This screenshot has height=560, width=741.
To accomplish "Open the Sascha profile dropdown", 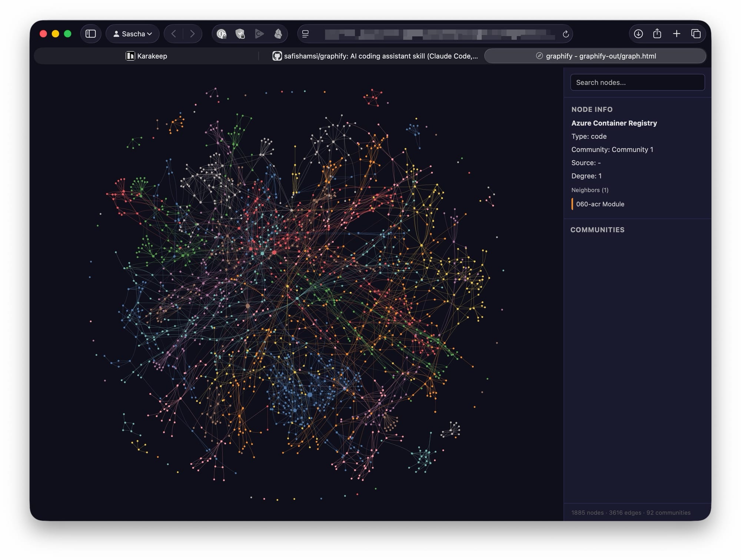I will pyautogui.click(x=132, y=33).
